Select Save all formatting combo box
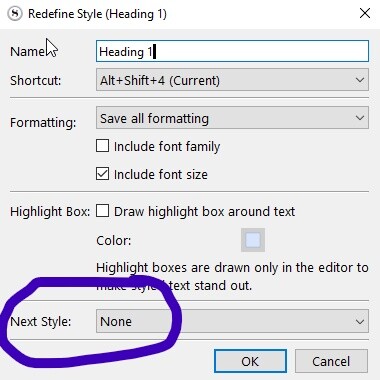Image resolution: width=380 pixels, height=380 pixels. pos(232,118)
